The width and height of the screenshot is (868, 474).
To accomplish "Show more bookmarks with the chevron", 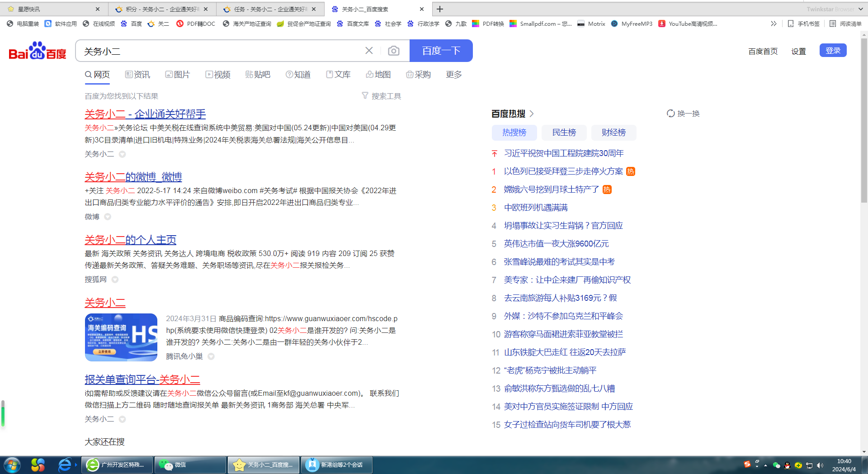I will click(774, 24).
